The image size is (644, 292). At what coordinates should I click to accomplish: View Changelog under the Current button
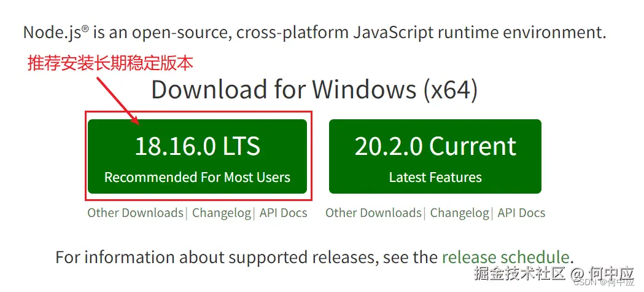pyautogui.click(x=460, y=213)
